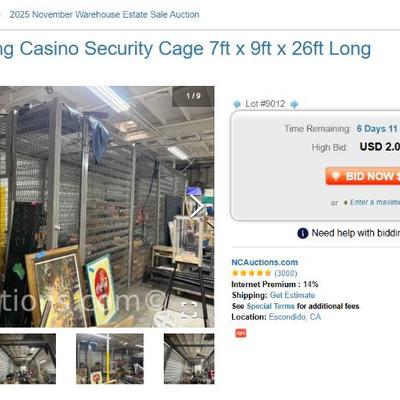Click the lightbulb icon beside Enter a maximum
This screenshot has height=400, width=400.
345,202
